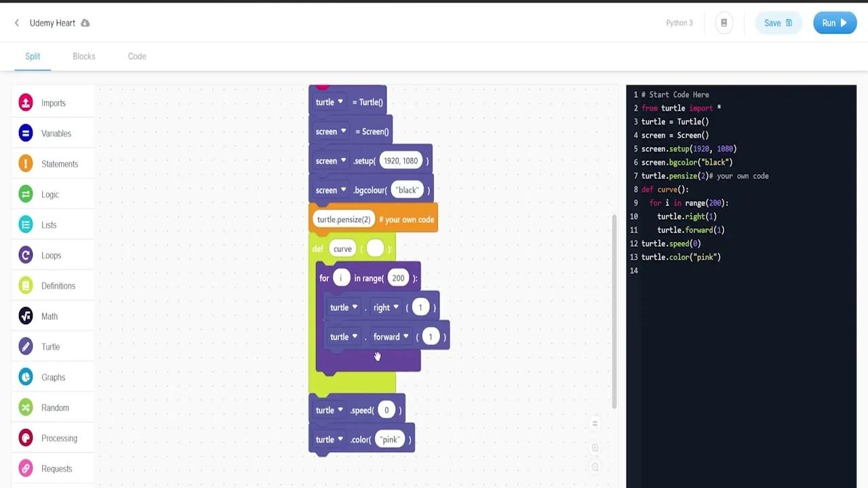
Task: Click the cloud sync icon beside title
Action: click(x=85, y=23)
